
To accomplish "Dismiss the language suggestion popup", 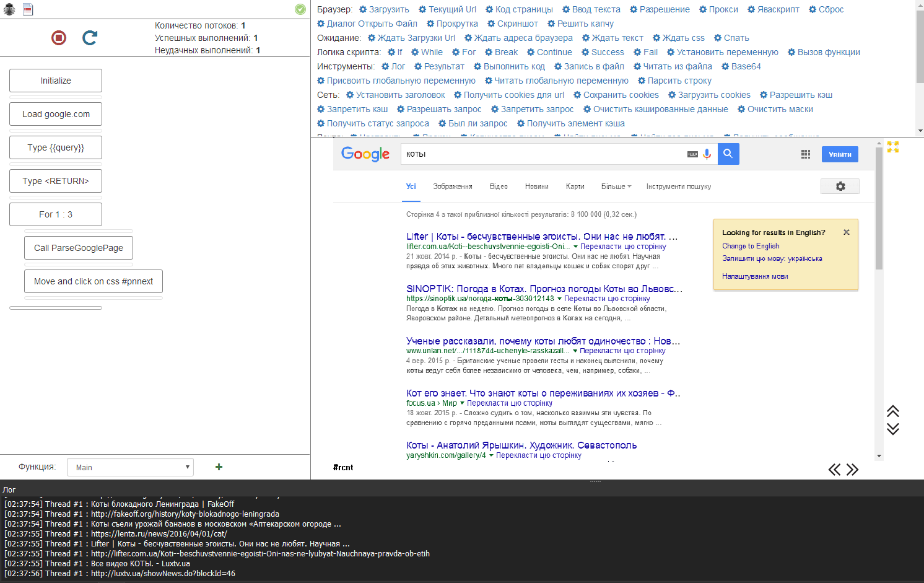I will point(846,232).
